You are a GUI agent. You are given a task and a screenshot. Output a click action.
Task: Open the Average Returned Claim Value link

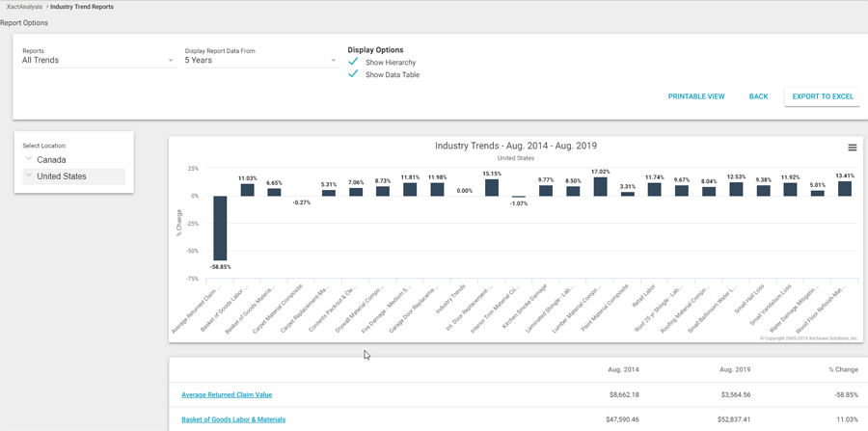click(227, 394)
